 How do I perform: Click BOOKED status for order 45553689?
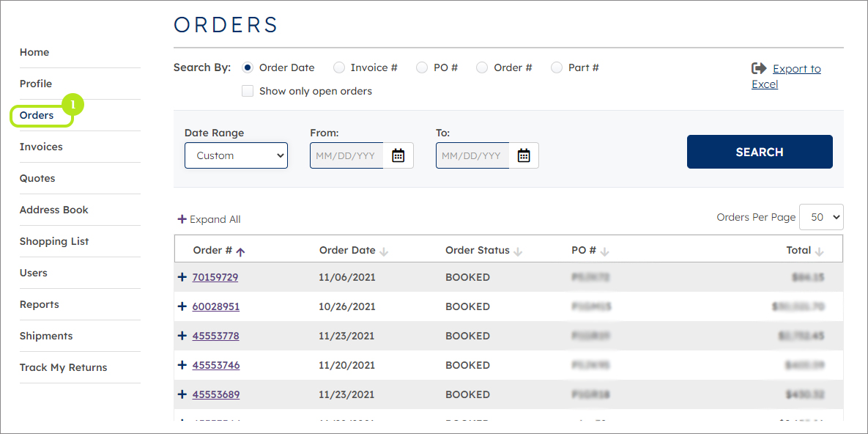pyautogui.click(x=468, y=394)
